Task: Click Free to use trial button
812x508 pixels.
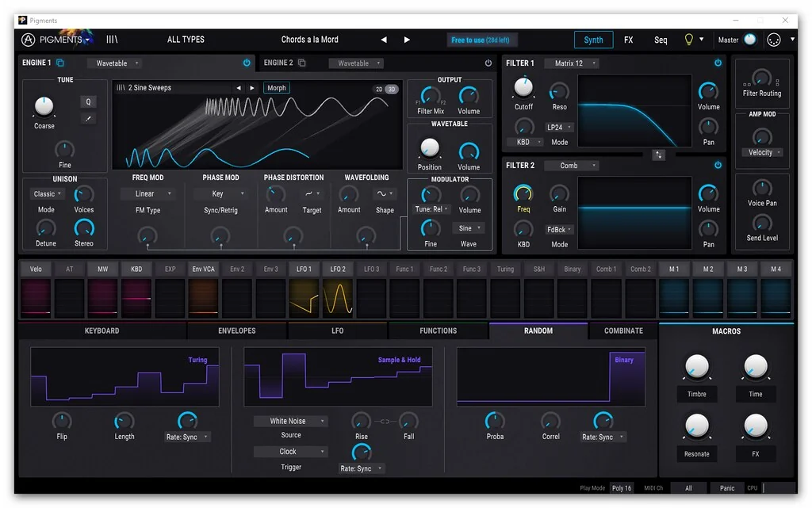Action: [x=481, y=40]
